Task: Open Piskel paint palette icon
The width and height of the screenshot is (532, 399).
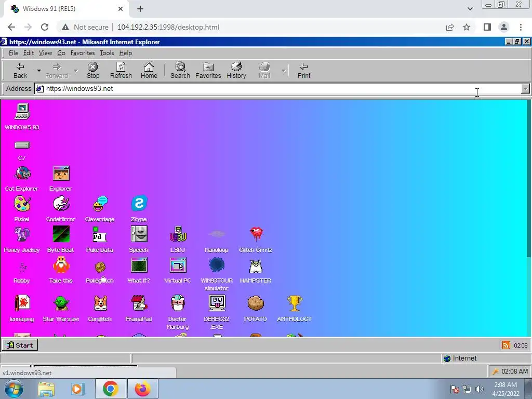Action: click(x=22, y=204)
